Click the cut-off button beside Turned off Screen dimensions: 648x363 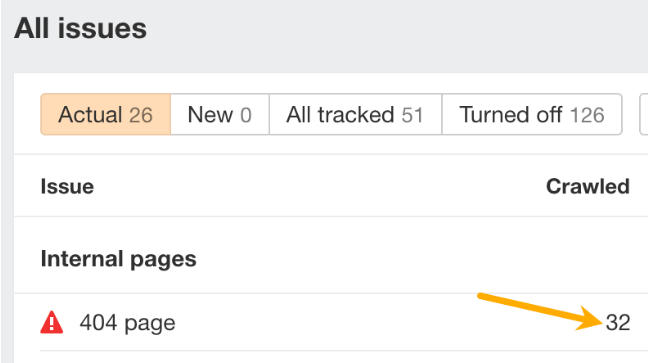tap(644, 114)
